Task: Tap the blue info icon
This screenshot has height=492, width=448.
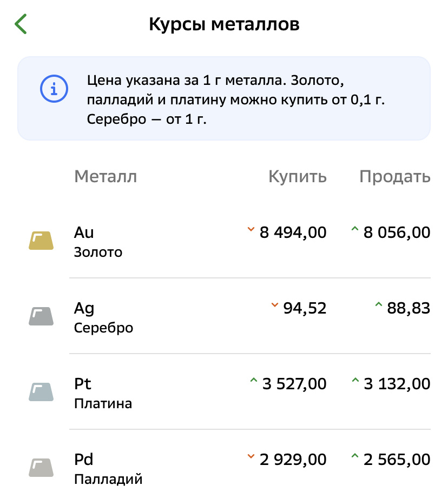Action: point(53,88)
